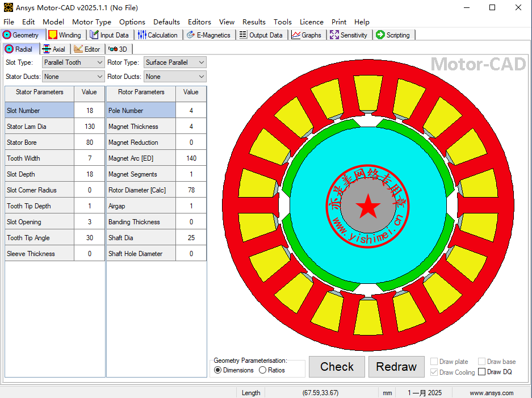The height and width of the screenshot is (398, 532).
Task: Click the Scripting tab green arrow icon
Action: point(380,35)
